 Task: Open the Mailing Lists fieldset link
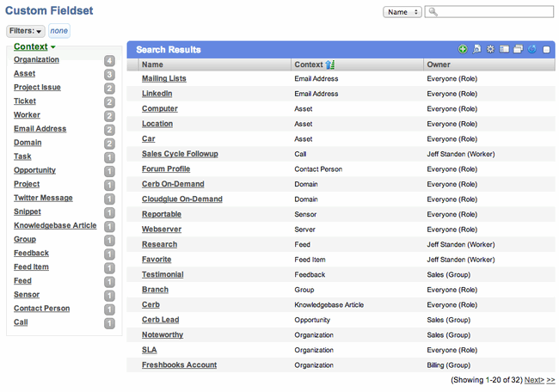click(164, 78)
